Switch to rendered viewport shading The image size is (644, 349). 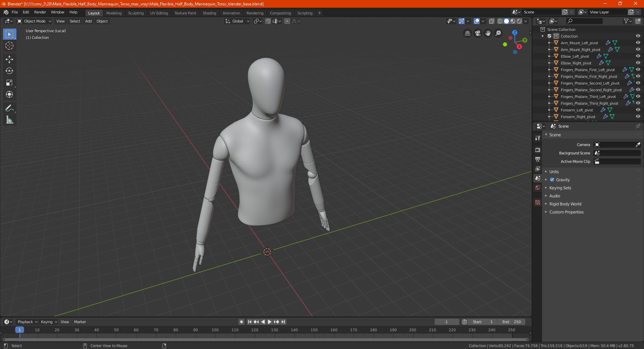[x=519, y=21]
